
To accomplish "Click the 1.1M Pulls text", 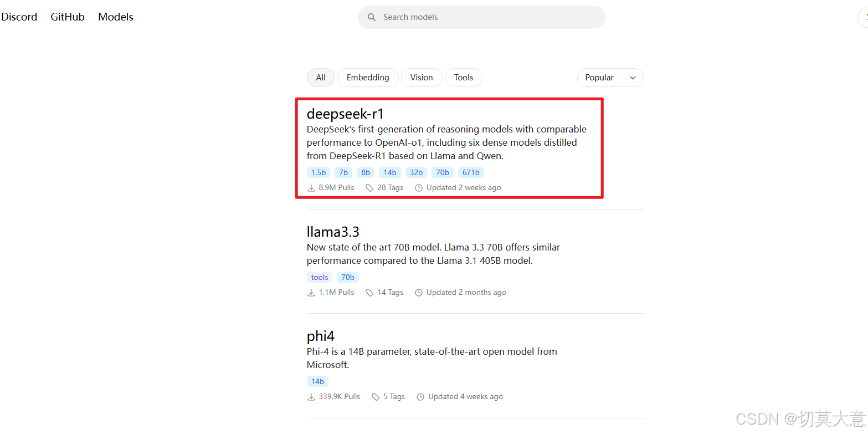I will pos(336,292).
